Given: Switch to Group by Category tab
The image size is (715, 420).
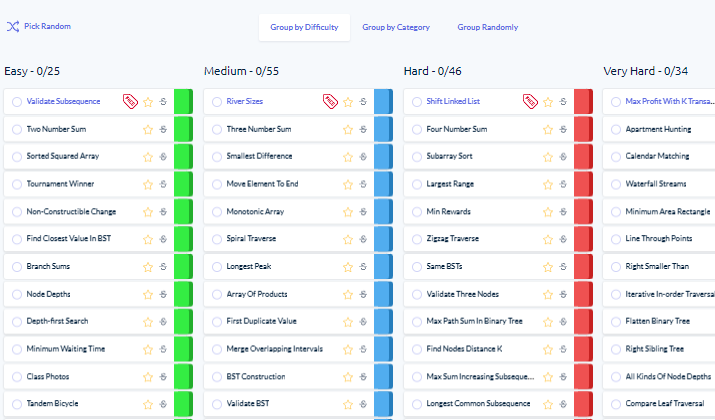Looking at the screenshot, I should coord(396,27).
